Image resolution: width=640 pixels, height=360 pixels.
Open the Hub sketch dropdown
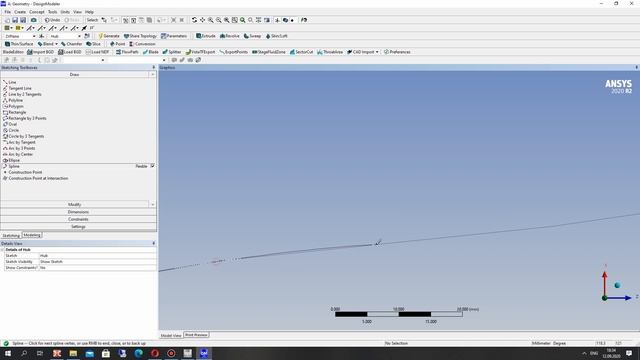click(x=79, y=36)
